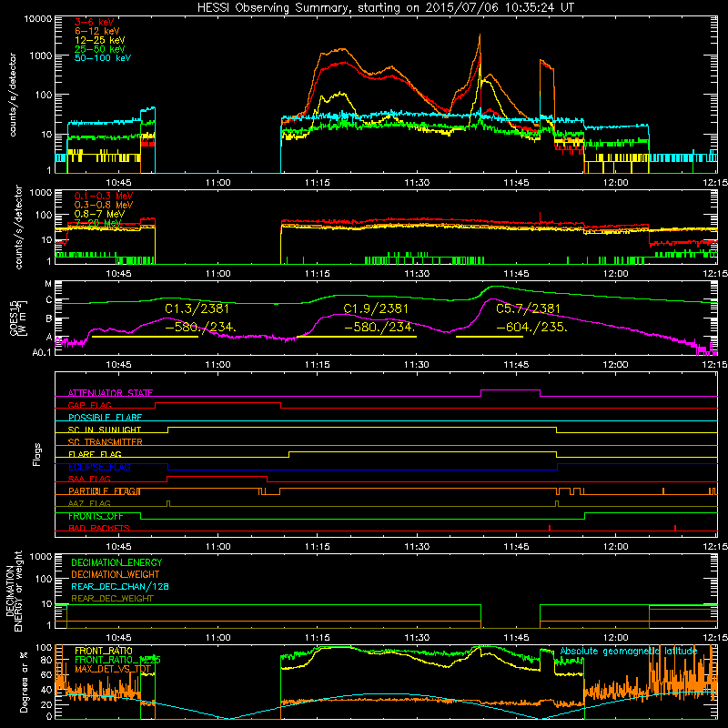The height and width of the screenshot is (728, 728).
Task: Click the Absolute geomagnetic latitude label
Action: (x=629, y=651)
